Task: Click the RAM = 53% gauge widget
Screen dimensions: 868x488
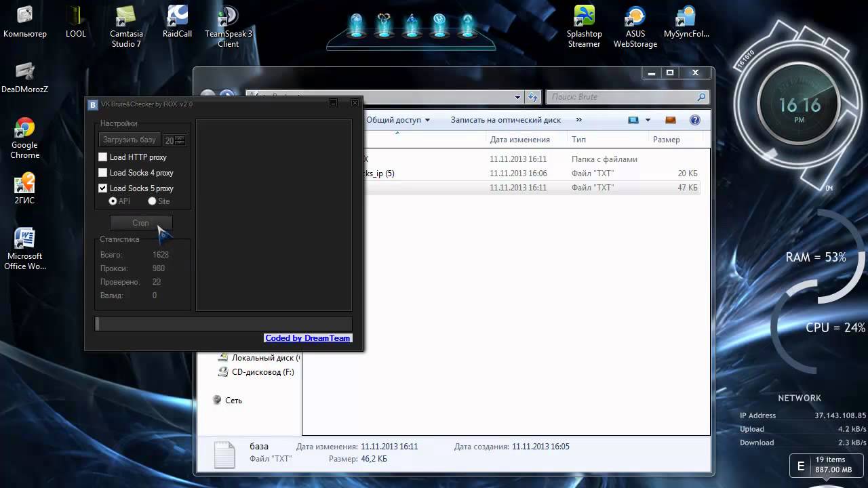Action: coord(816,258)
